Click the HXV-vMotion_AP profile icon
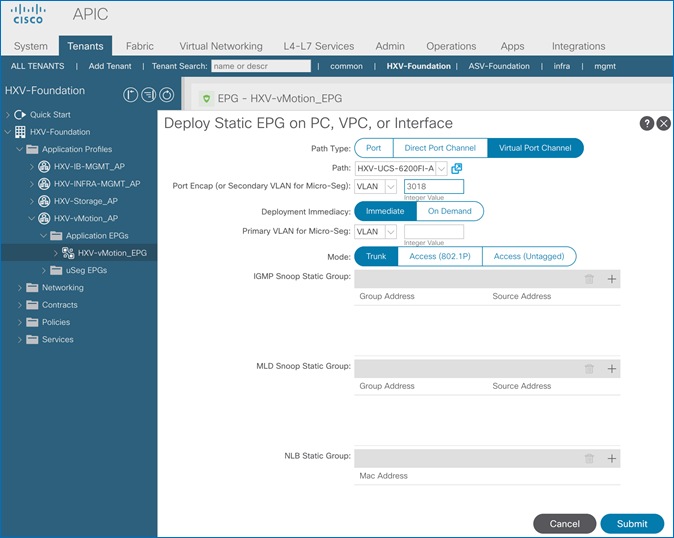Image resolution: width=674 pixels, height=538 pixels. click(44, 218)
